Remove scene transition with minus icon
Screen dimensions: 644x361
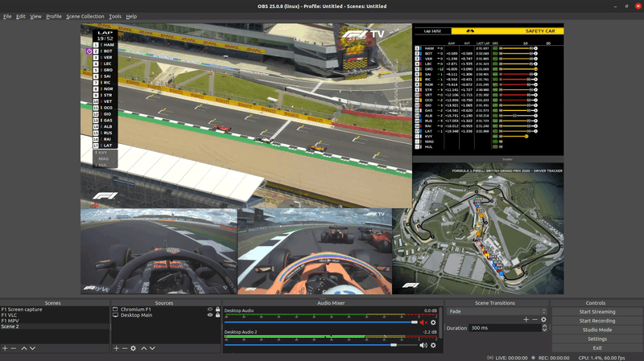point(535,319)
